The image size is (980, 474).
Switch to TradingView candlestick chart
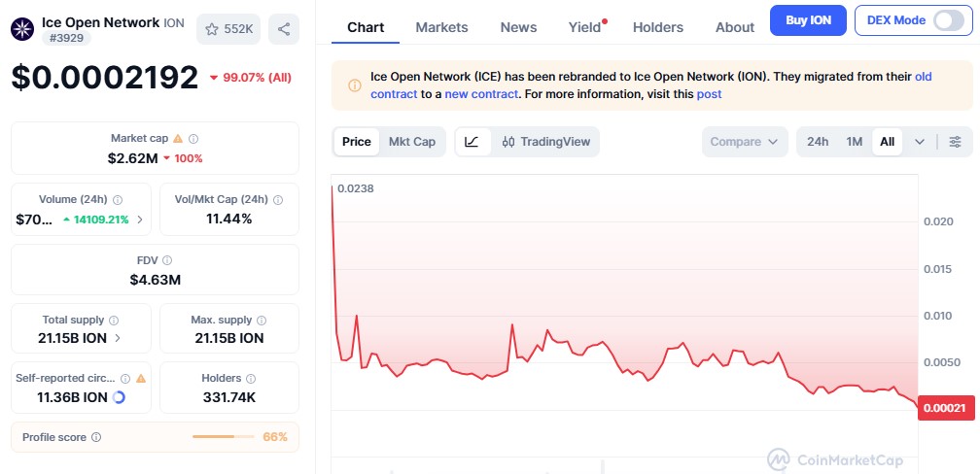(545, 142)
